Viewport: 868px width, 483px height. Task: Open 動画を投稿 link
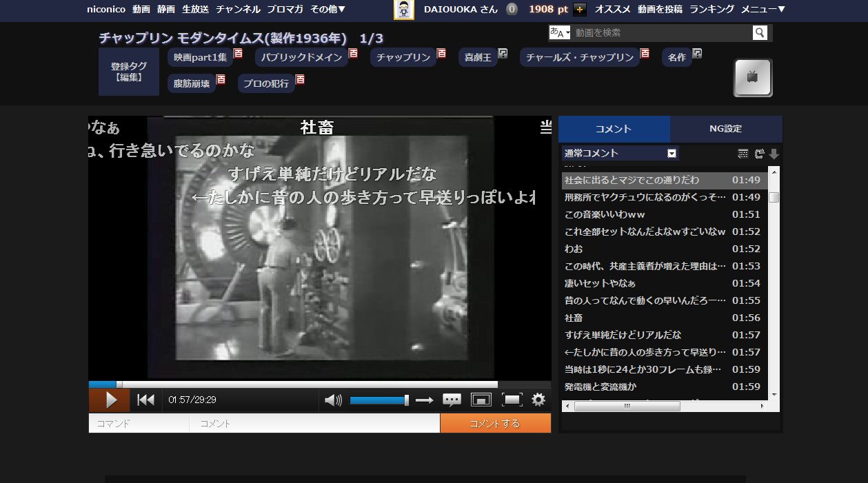(x=660, y=9)
